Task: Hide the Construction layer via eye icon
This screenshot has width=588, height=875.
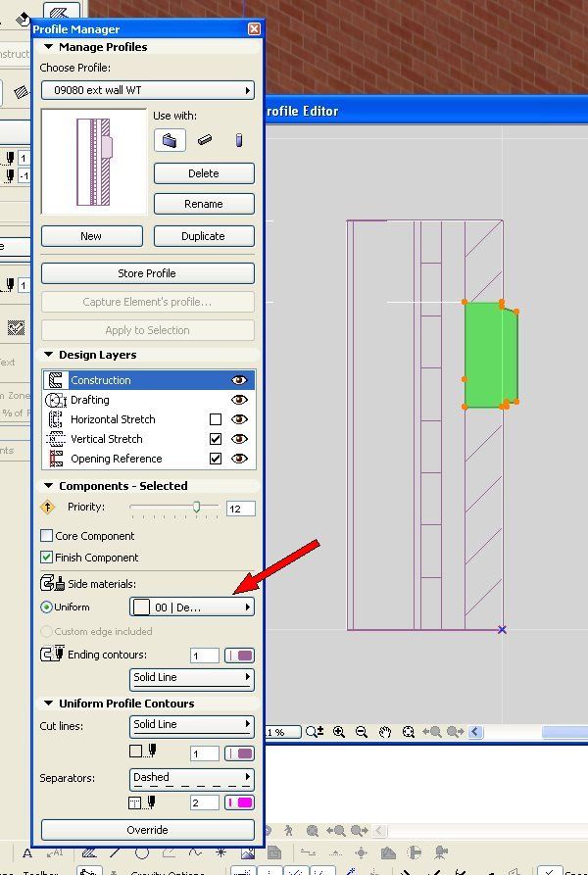Action: coord(239,380)
